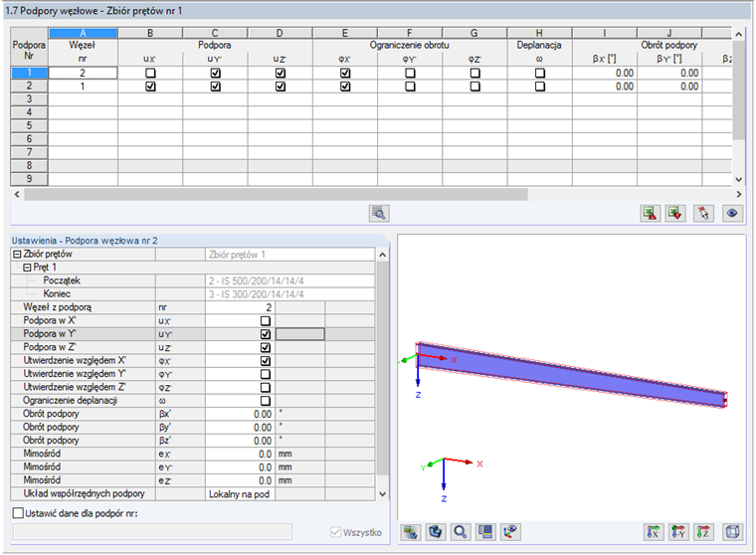The image size is (756, 555).
Task: Click the βX' value 0.00 in row 1
Action: (x=605, y=73)
